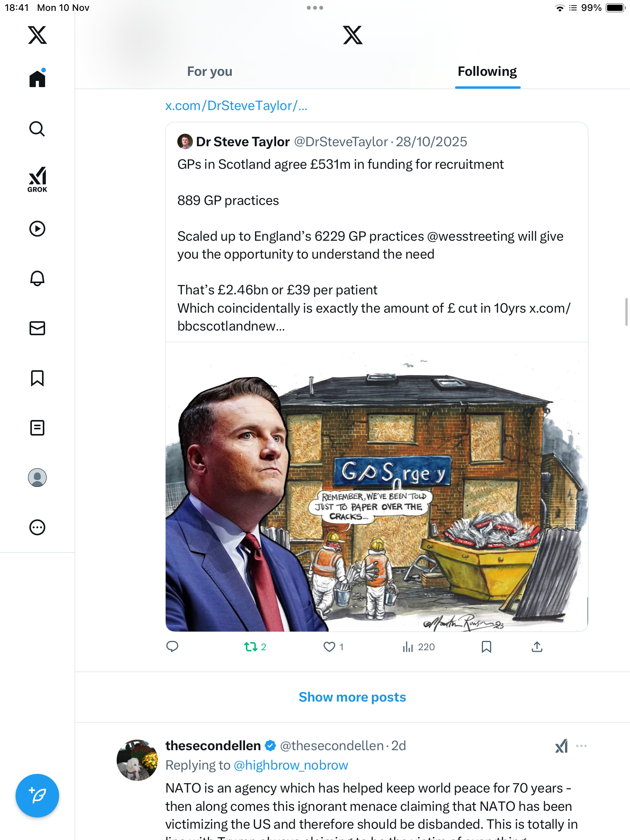Undo repost on the quoted post
Viewport: 630px width, 840px height.
tap(251, 647)
